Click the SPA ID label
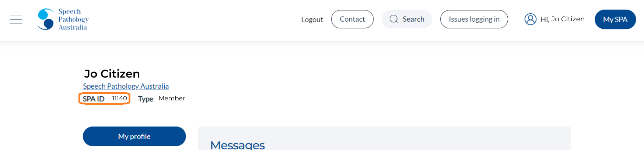The height and width of the screenshot is (150, 644). click(94, 99)
